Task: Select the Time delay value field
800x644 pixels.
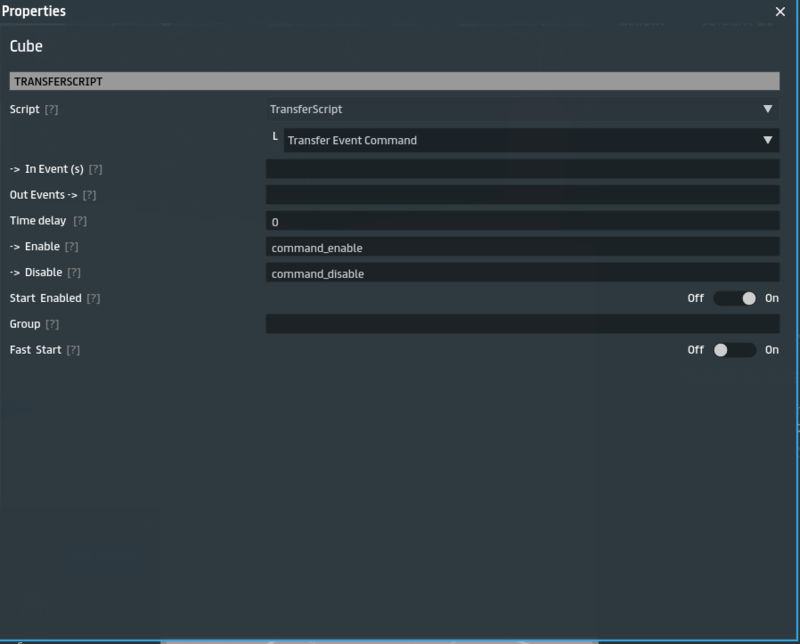Action: pos(522,221)
